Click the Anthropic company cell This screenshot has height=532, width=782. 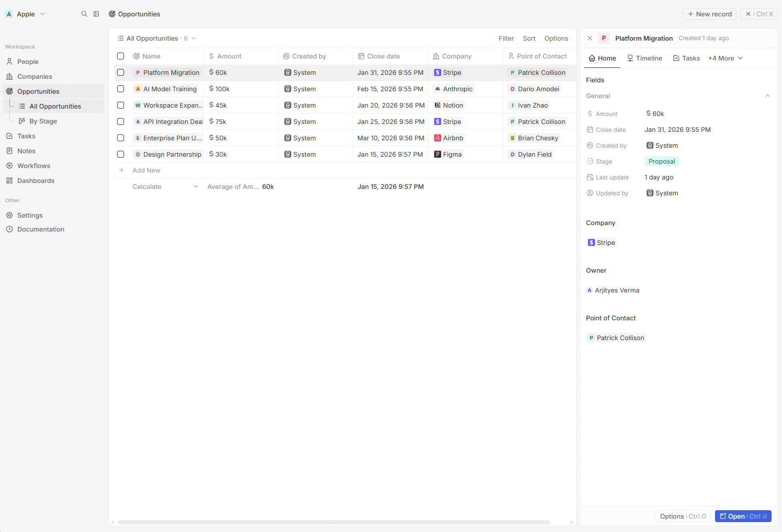tap(454, 89)
